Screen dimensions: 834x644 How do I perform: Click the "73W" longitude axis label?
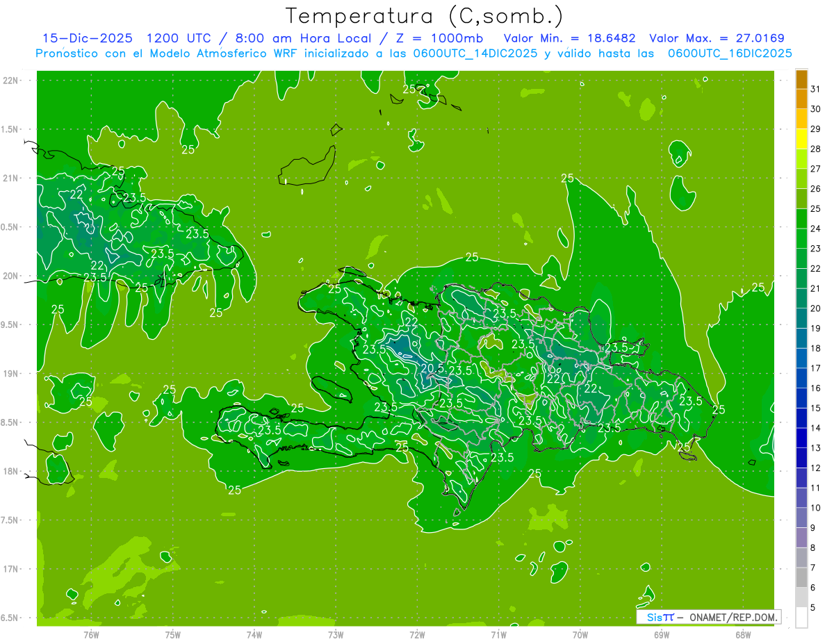[x=336, y=634]
